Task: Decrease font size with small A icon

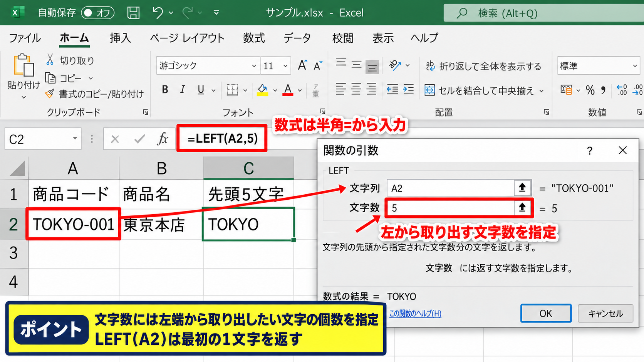Action: (x=318, y=66)
